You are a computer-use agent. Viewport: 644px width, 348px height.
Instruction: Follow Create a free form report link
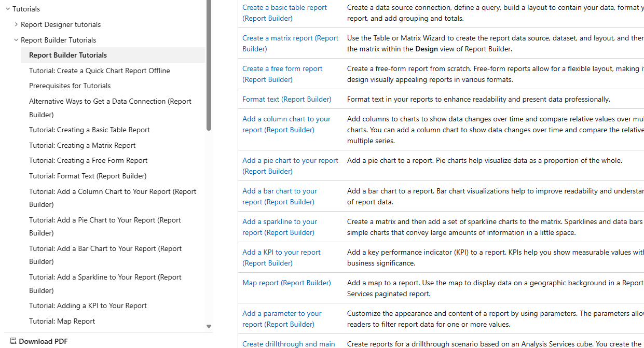pyautogui.click(x=282, y=74)
